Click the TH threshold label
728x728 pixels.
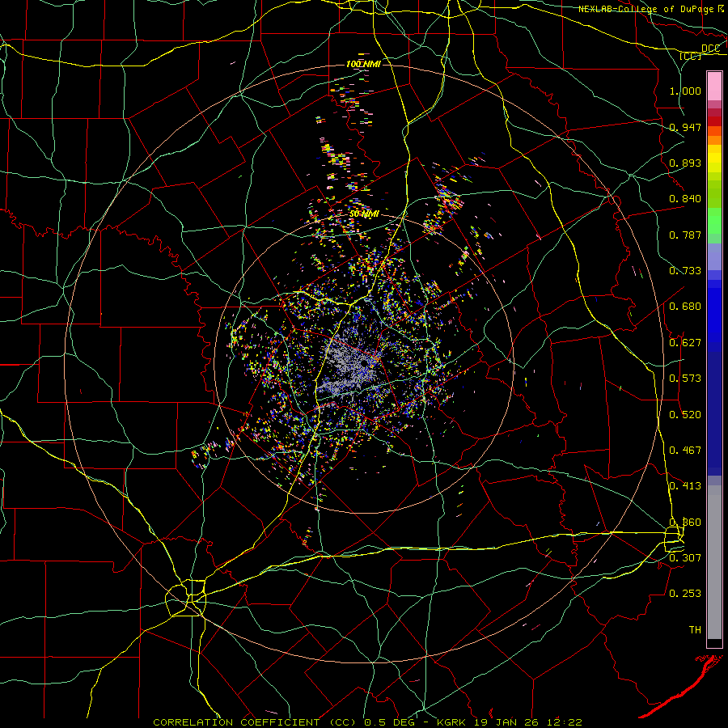pos(695,630)
